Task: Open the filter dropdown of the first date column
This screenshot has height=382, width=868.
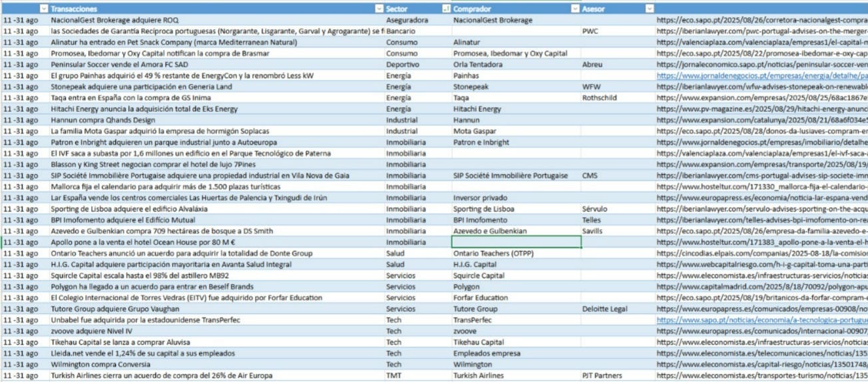Action: 44,9
